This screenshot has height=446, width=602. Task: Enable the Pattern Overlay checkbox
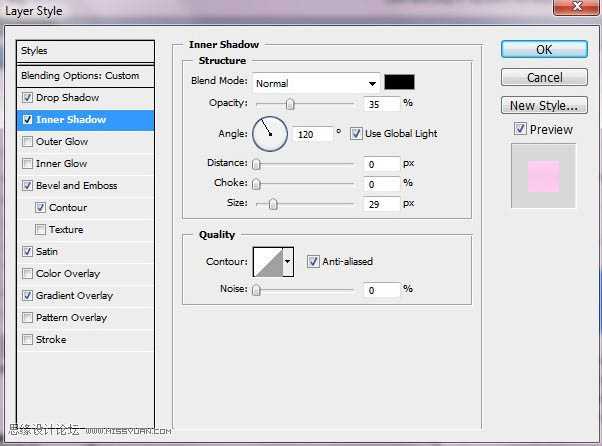(27, 317)
